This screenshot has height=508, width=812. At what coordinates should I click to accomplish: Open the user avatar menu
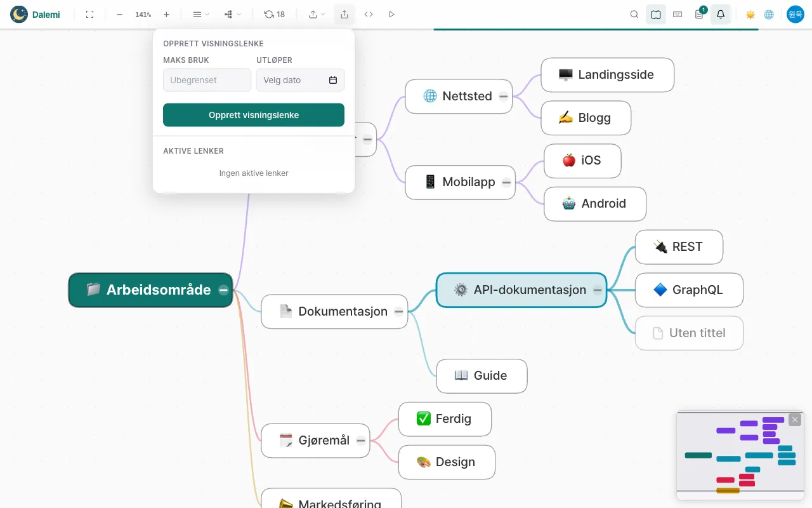(x=796, y=14)
